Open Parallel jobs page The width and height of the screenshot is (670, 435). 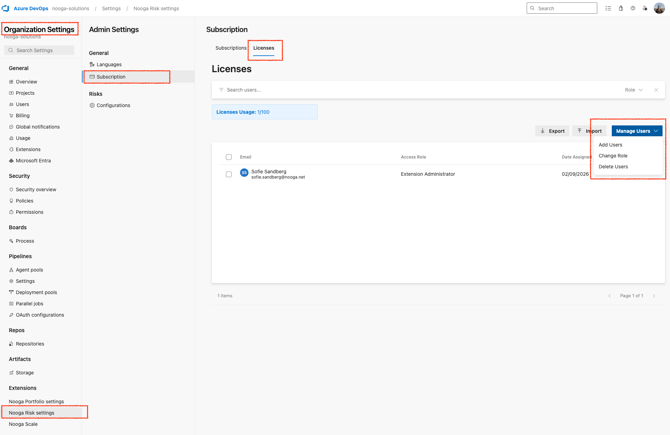pos(29,303)
